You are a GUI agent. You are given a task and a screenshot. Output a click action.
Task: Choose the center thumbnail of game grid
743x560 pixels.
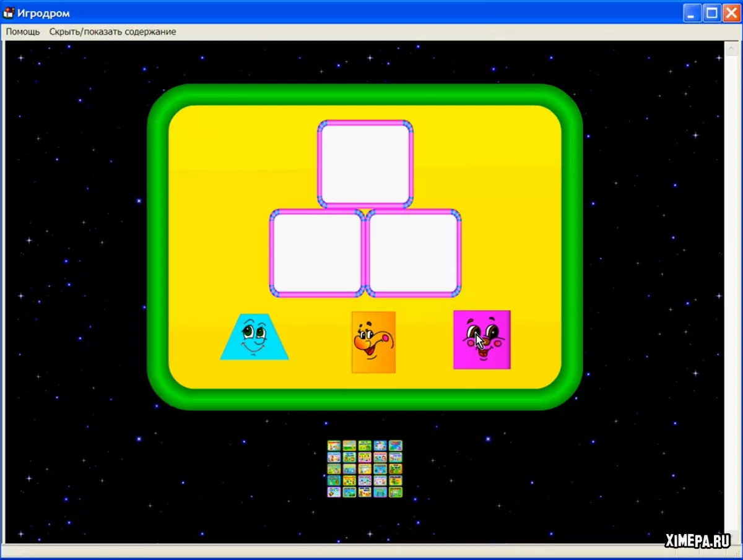[x=365, y=468]
